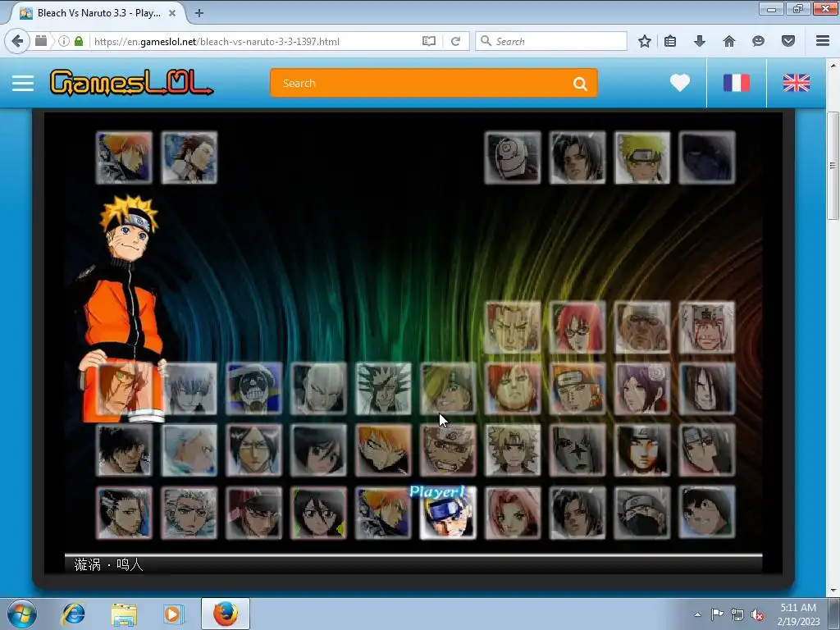840x630 pixels.
Task: Pick Itachi portrait directly below Orochimaru
Action: pos(707,450)
